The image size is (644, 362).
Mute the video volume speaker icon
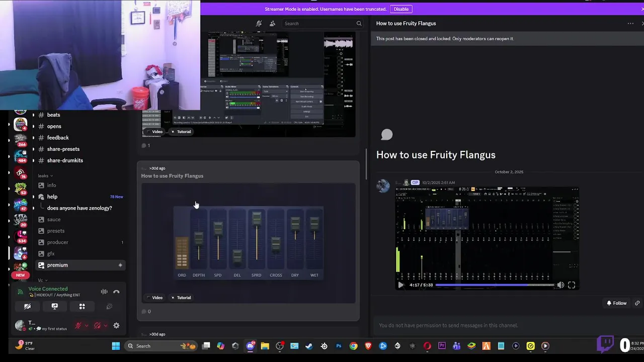point(560,285)
